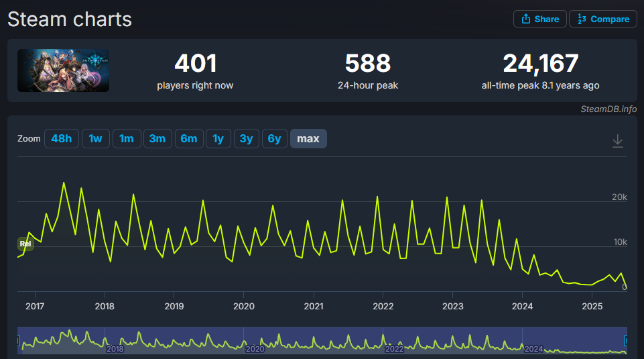Select the 48h zoom range
The height and width of the screenshot is (359, 644).
61,139
